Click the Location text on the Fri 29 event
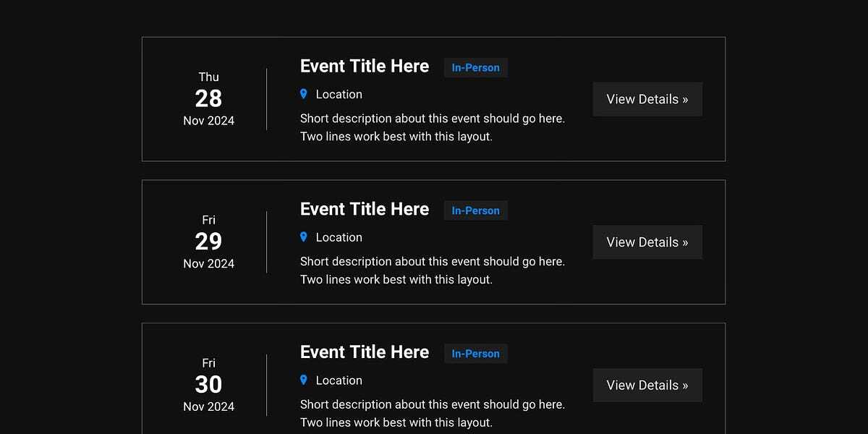 pyautogui.click(x=339, y=238)
